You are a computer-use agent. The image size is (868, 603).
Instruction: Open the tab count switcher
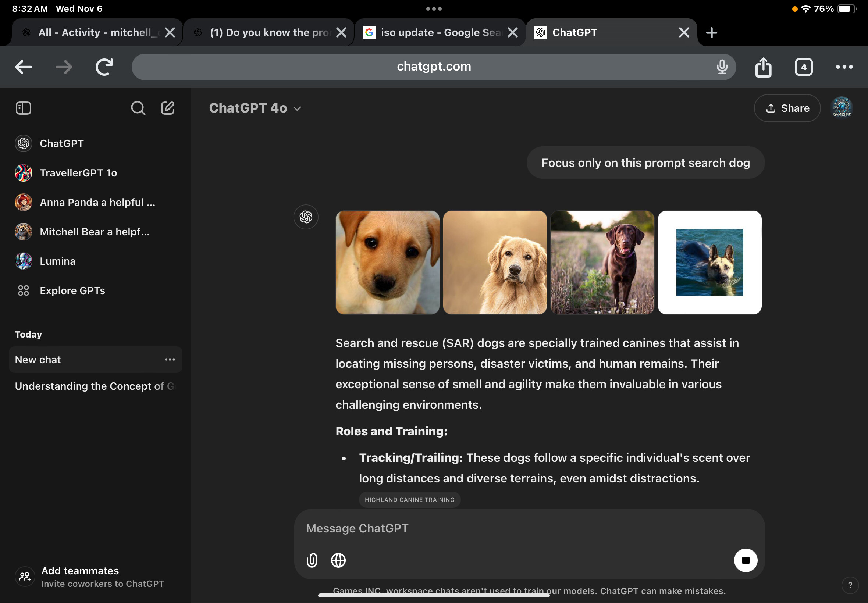(803, 67)
